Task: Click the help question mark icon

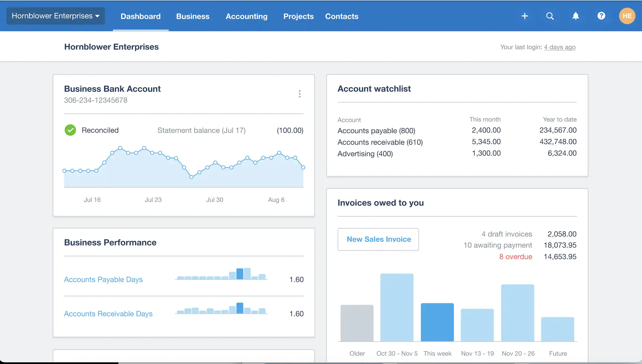Action: tap(601, 16)
